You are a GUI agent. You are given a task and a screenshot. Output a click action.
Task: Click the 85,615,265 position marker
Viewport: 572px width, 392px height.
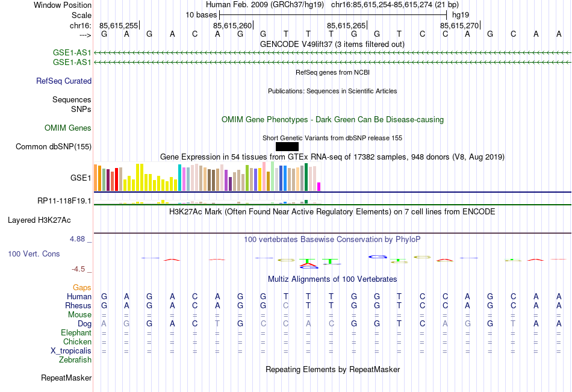click(347, 25)
